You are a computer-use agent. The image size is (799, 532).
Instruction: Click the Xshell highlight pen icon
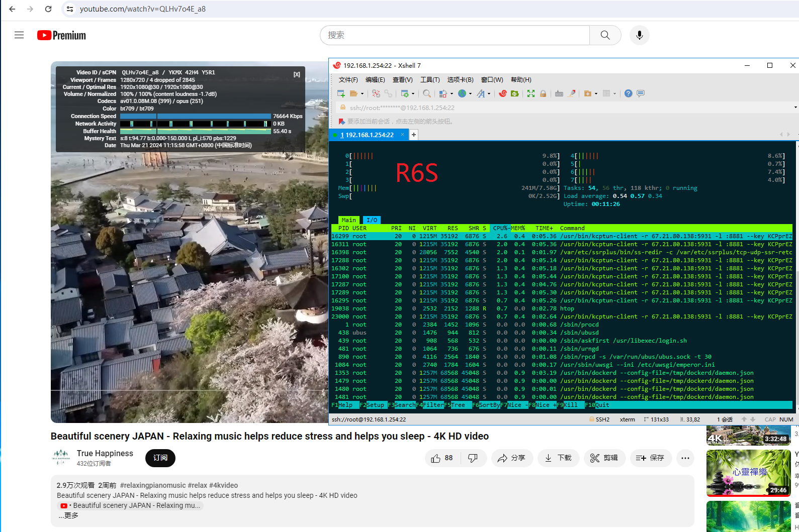pyautogui.click(x=572, y=93)
